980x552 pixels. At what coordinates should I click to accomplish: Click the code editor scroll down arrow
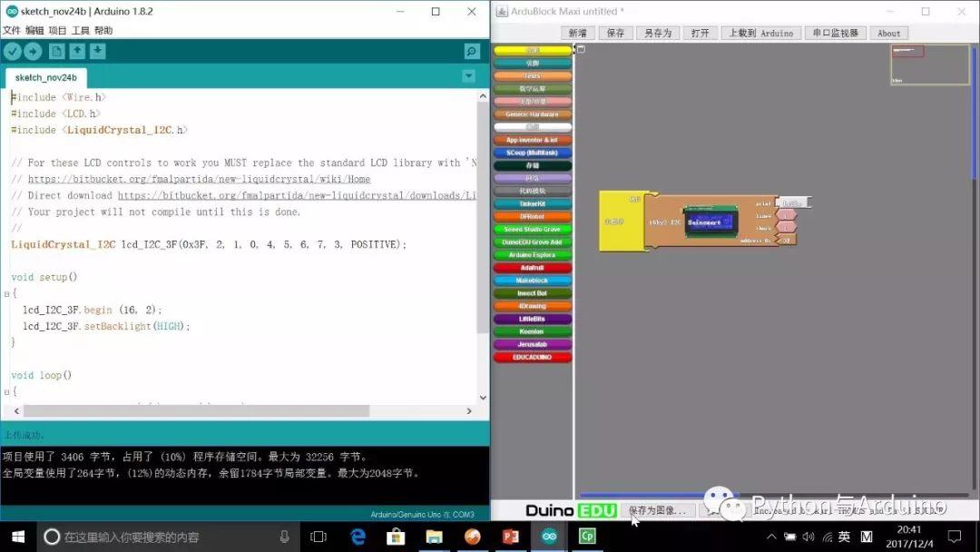[x=483, y=398]
